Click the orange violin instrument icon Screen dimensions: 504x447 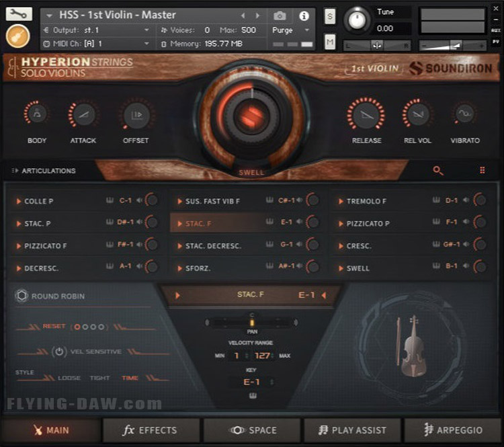[17, 36]
